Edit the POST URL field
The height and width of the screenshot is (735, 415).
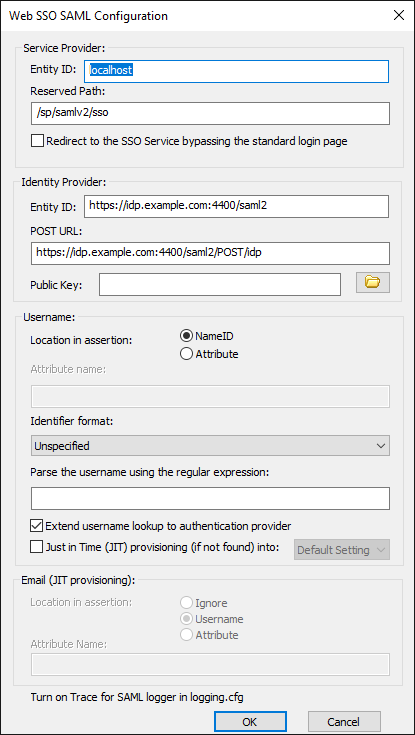210,253
